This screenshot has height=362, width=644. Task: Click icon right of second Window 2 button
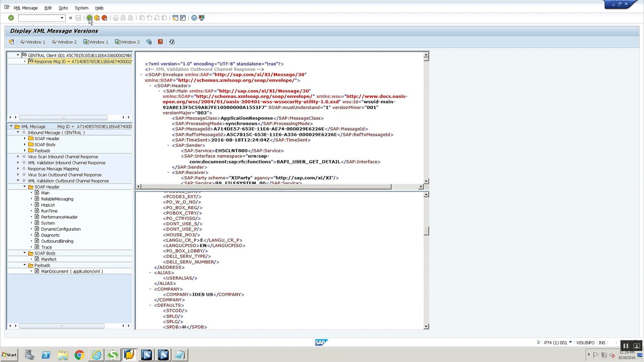coord(149,42)
